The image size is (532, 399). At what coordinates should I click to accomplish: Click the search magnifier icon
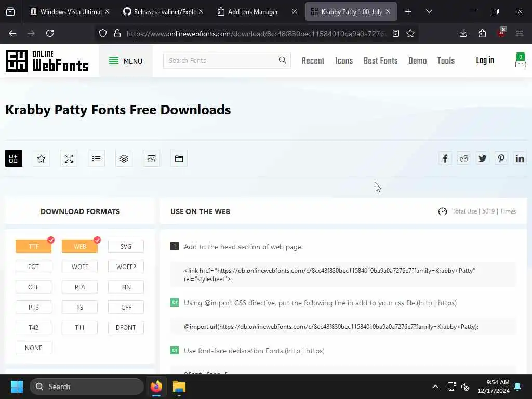(282, 60)
